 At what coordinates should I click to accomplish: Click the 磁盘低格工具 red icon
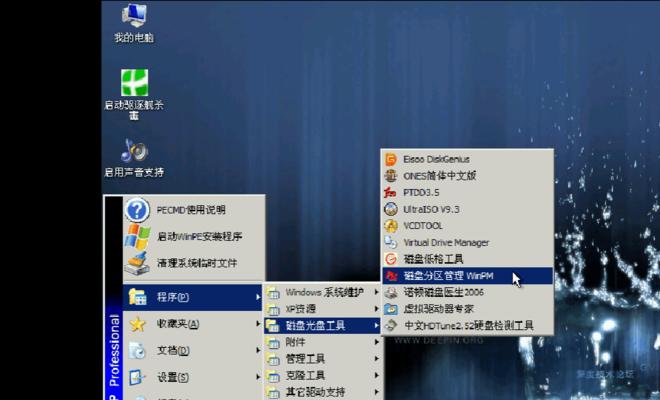pos(391,259)
